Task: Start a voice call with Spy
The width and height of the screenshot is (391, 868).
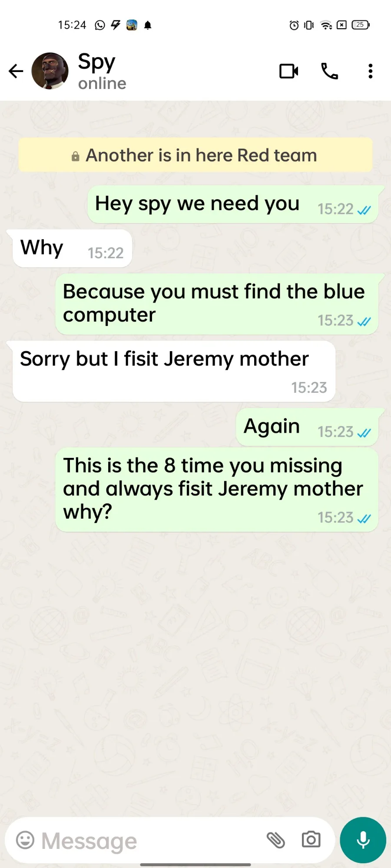Action: click(x=329, y=71)
